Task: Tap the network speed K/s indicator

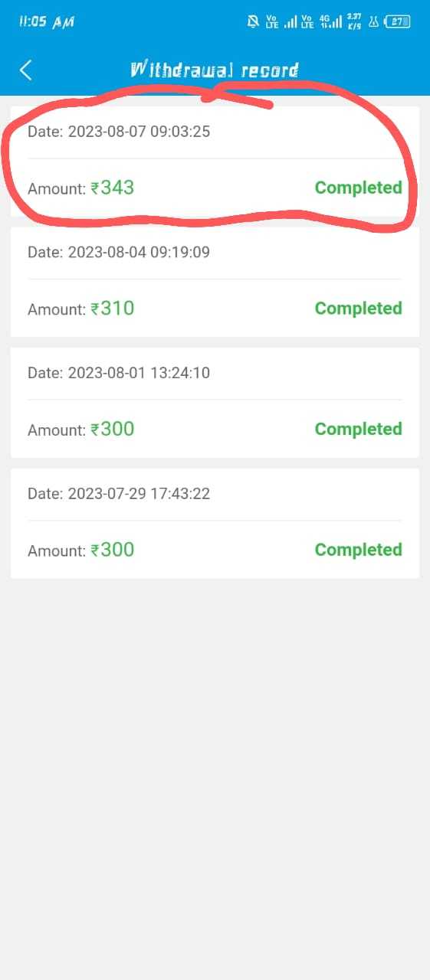Action: pyautogui.click(x=354, y=22)
